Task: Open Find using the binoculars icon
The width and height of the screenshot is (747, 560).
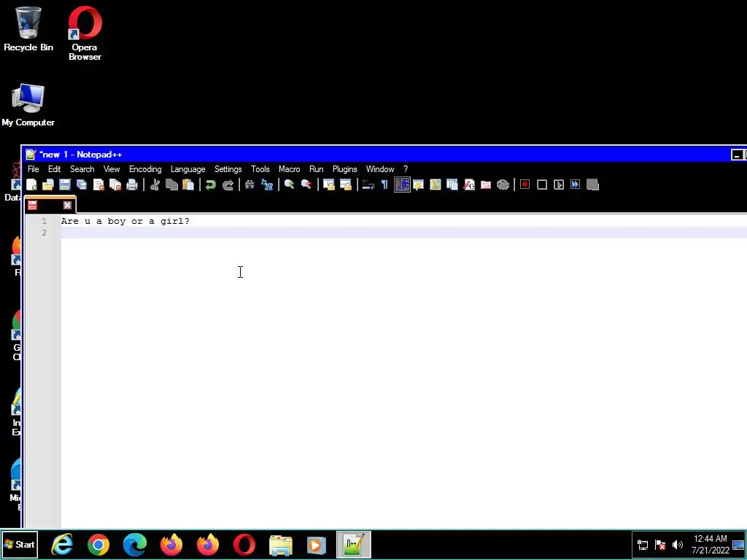Action: coord(249,184)
